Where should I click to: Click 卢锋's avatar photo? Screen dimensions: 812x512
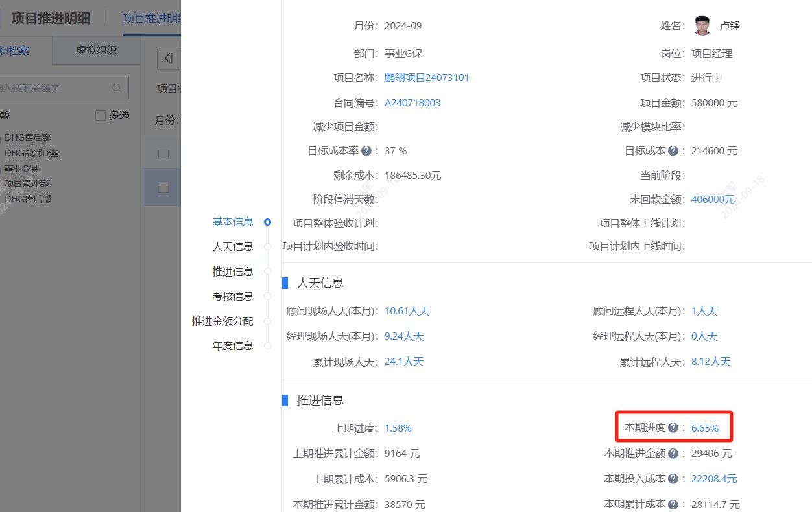pyautogui.click(x=702, y=25)
